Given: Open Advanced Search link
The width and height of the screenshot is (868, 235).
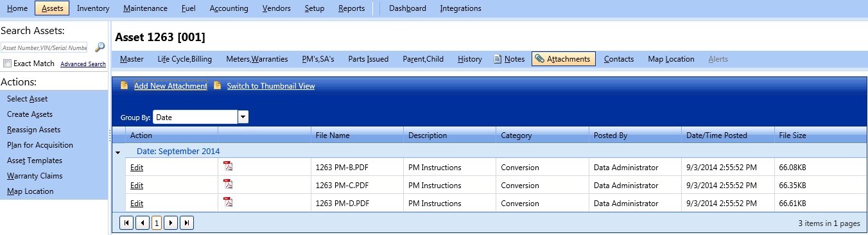Looking at the screenshot, I should [x=83, y=64].
